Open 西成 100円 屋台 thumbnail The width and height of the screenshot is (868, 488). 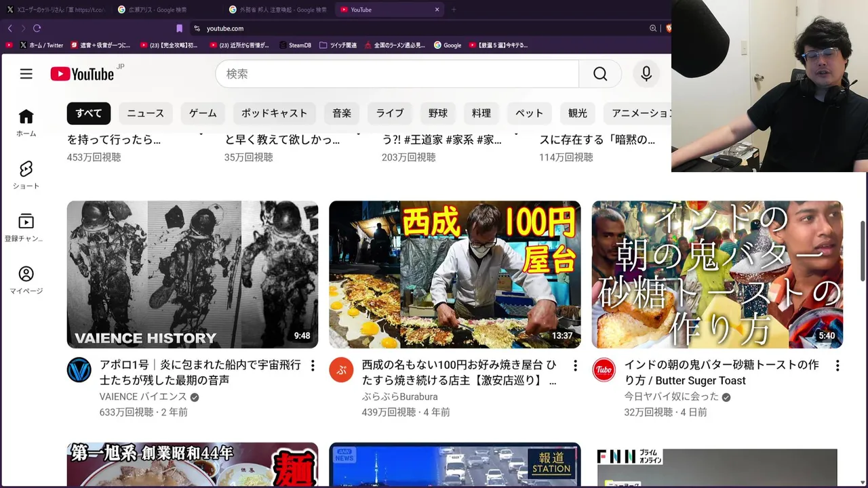pyautogui.click(x=455, y=274)
